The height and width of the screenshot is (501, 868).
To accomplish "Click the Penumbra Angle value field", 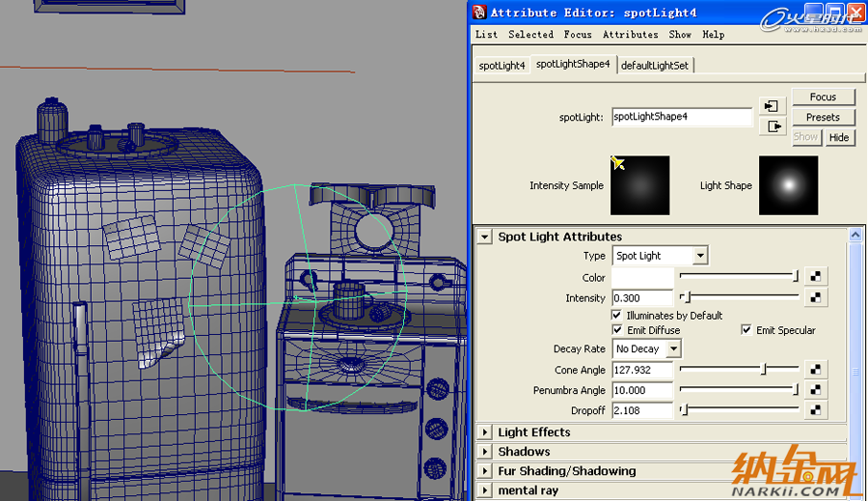I will pos(642,390).
